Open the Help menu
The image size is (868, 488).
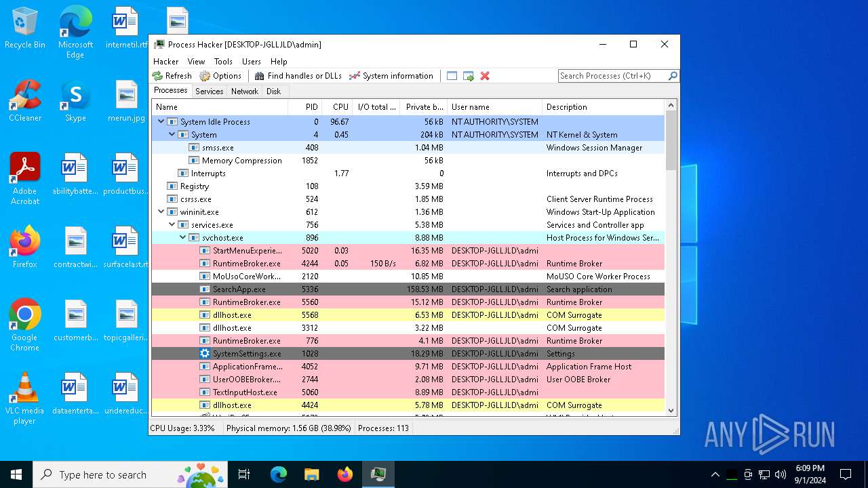click(x=279, y=61)
